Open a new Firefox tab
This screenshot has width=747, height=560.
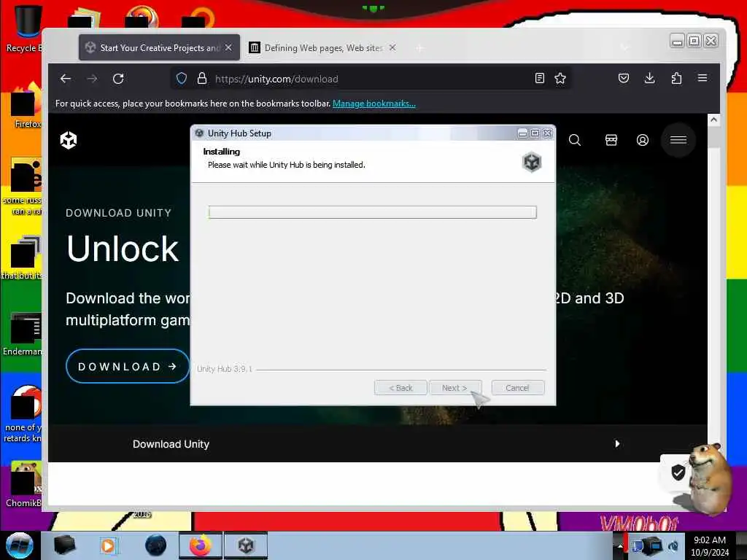[x=419, y=48]
